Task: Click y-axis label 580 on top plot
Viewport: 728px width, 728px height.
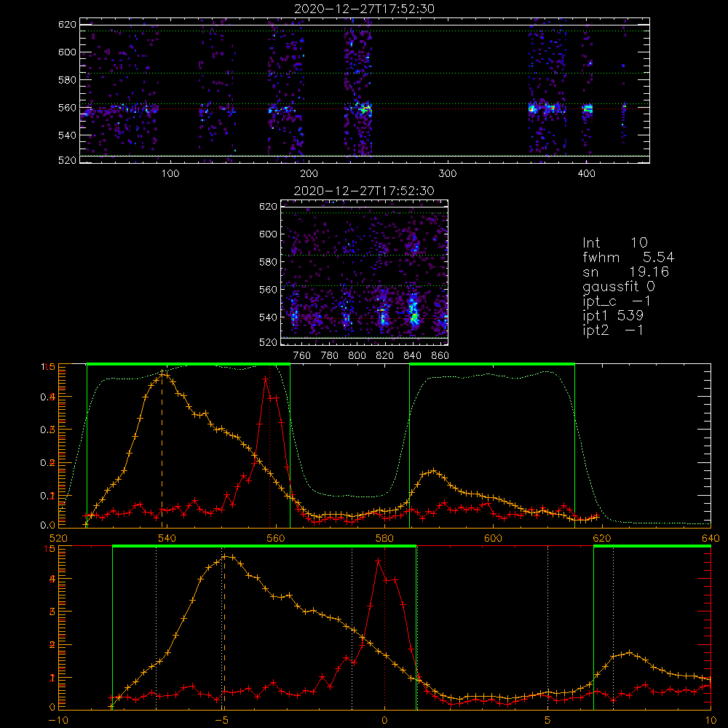Action: (x=67, y=80)
